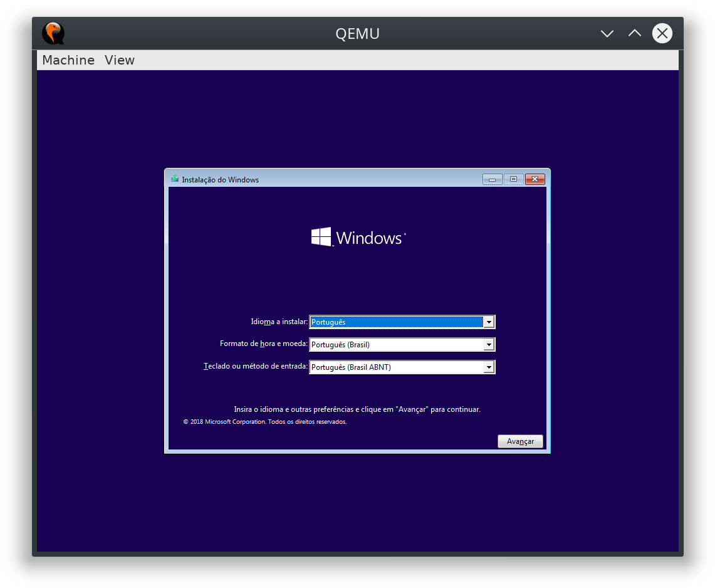Click the QEMU title text

click(x=357, y=34)
